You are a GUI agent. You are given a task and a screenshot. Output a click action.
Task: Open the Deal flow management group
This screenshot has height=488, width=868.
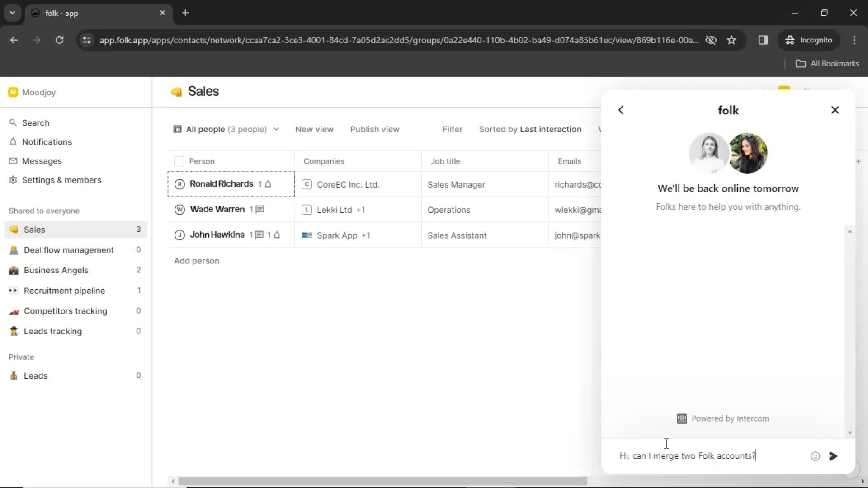[x=75, y=250]
